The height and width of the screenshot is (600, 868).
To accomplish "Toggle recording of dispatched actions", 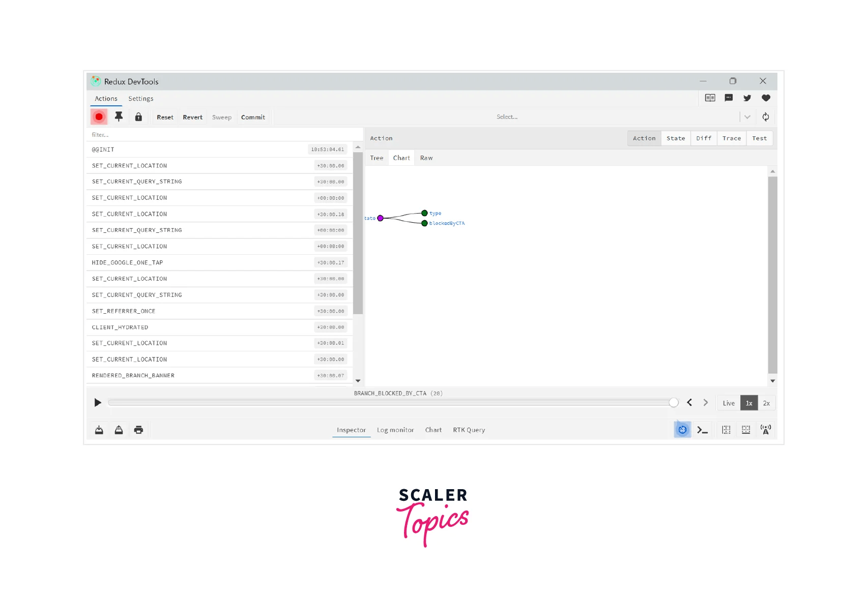I will pyautogui.click(x=99, y=116).
